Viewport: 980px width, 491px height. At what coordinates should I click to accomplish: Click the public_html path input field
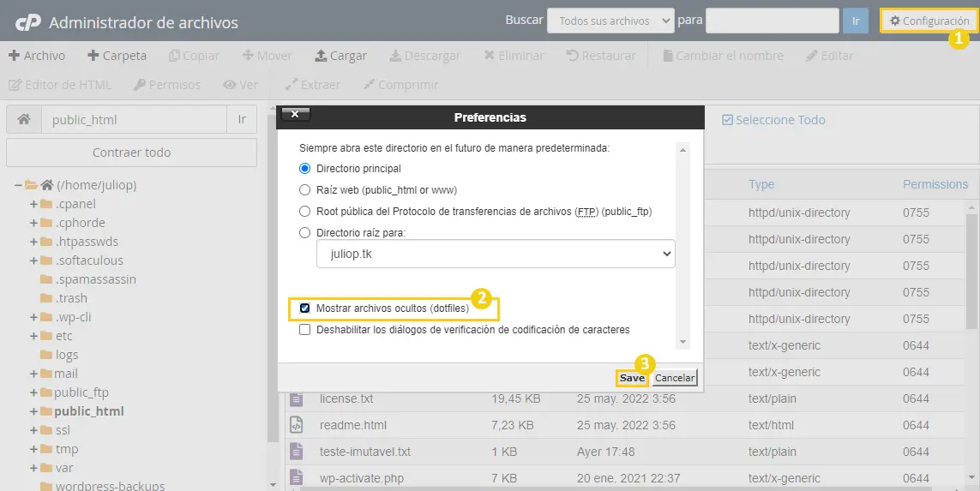[x=134, y=119]
